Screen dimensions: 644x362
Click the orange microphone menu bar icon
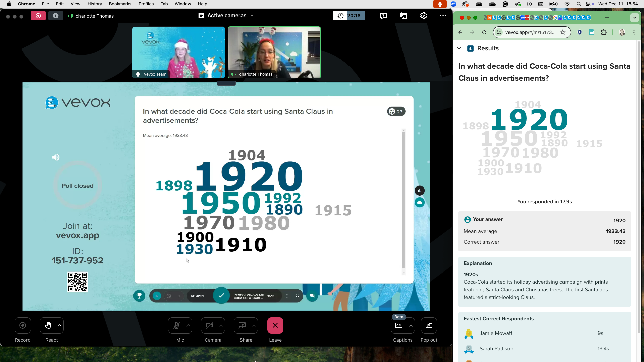coord(440,4)
